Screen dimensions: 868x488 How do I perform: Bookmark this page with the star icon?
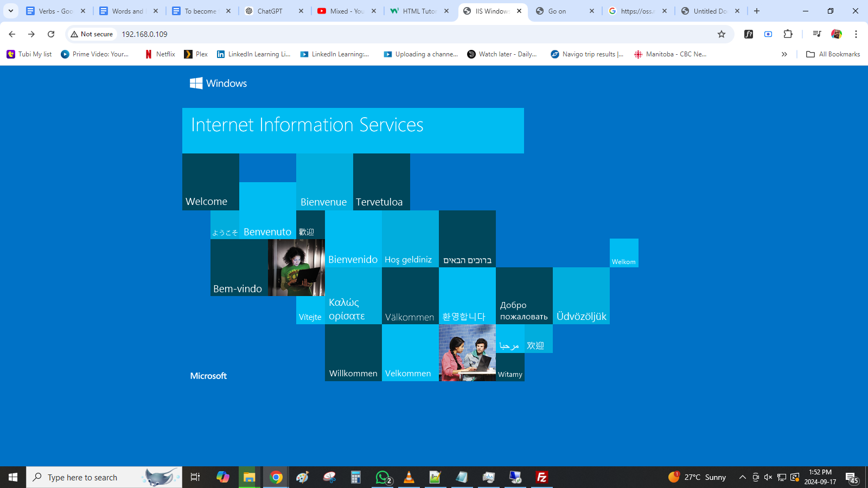tap(721, 34)
